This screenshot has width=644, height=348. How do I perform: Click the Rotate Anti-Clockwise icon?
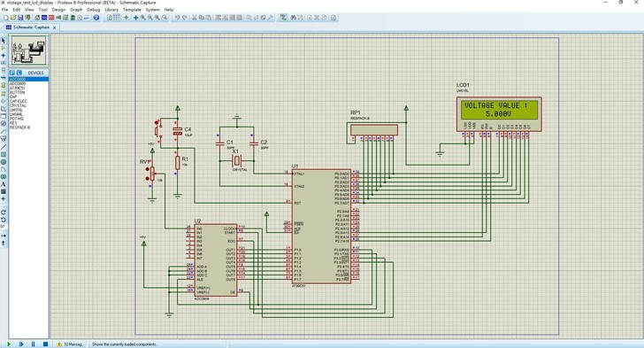click(x=4, y=220)
